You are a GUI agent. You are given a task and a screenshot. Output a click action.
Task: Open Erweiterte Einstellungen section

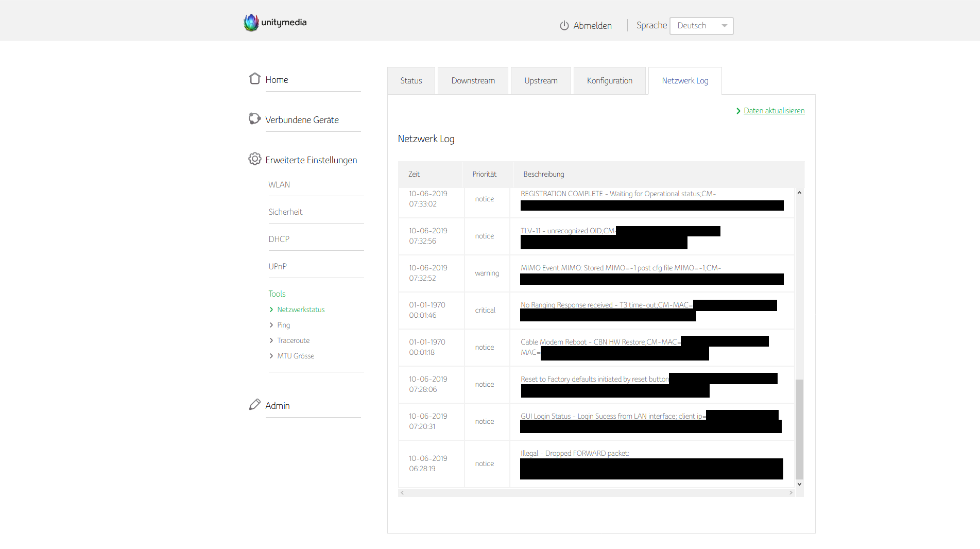coord(311,160)
